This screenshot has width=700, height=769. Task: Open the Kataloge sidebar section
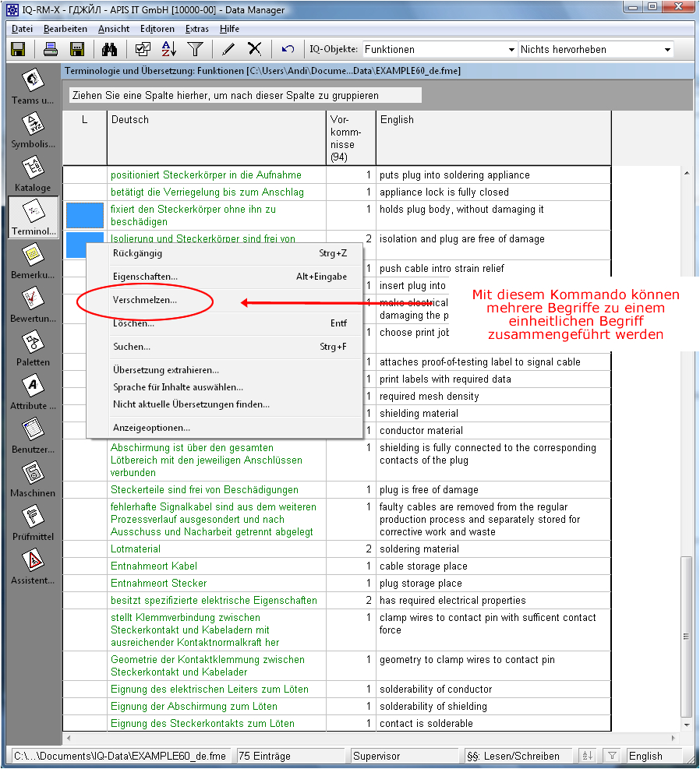(32, 175)
